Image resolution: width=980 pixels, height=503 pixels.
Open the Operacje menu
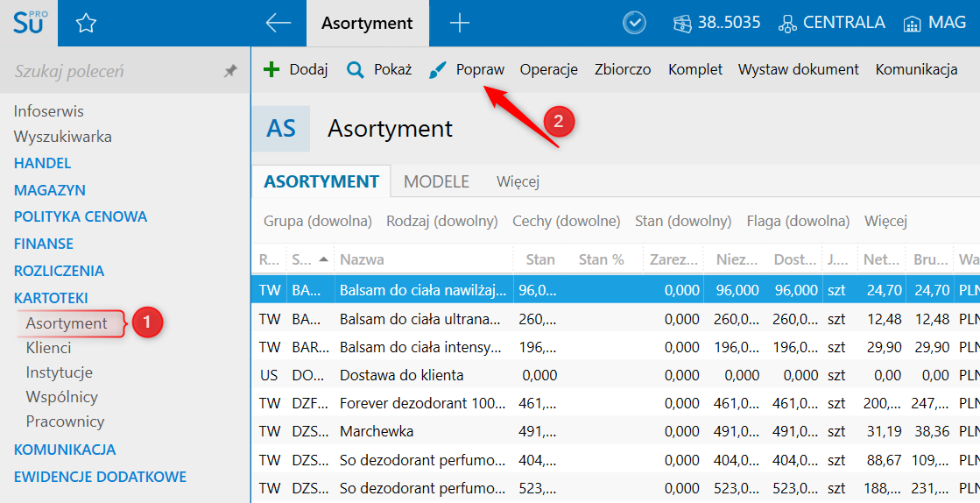click(548, 70)
